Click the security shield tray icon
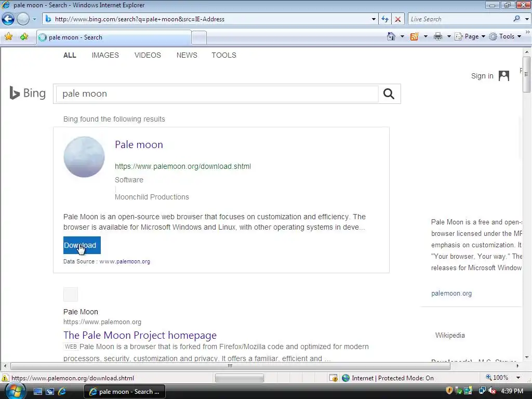The width and height of the screenshot is (532, 399). click(449, 391)
